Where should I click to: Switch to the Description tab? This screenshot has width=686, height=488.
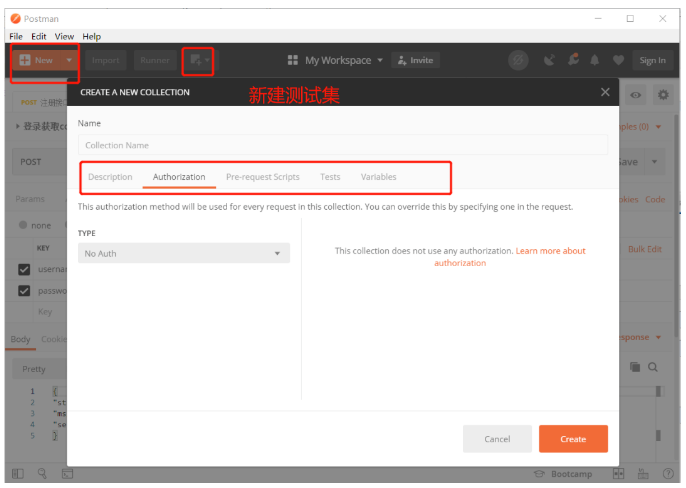click(x=110, y=177)
